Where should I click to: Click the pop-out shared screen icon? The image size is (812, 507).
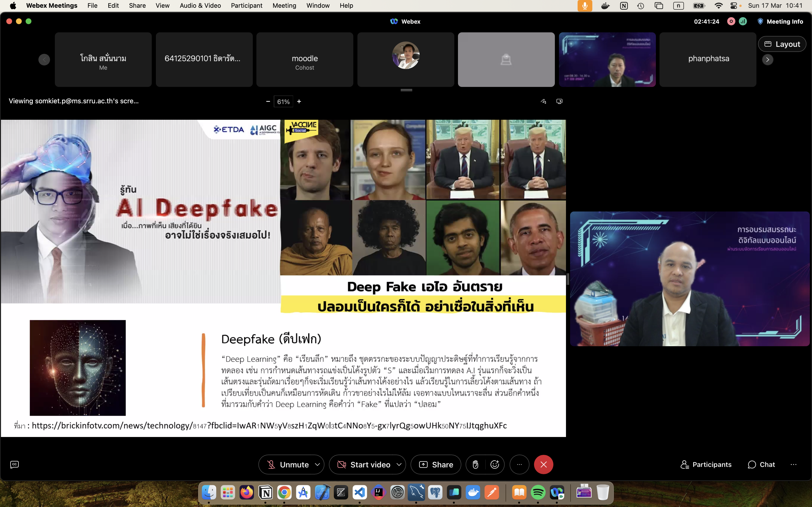559,101
